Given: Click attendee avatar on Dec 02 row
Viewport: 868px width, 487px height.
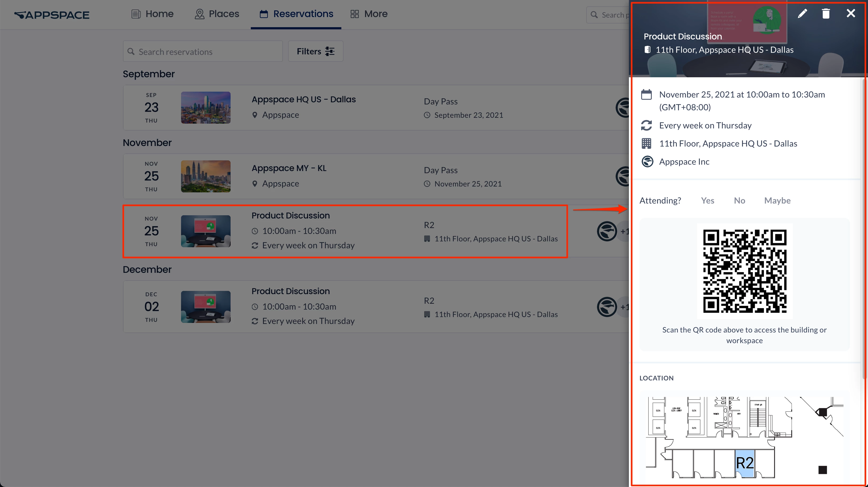Looking at the screenshot, I should click(607, 307).
